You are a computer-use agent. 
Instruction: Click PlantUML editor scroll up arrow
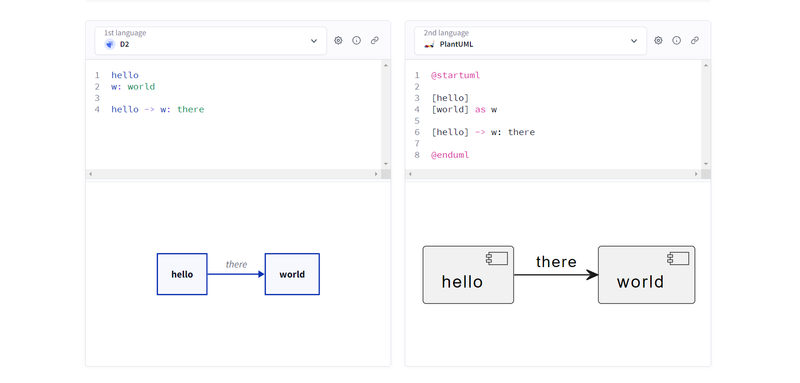[706, 65]
